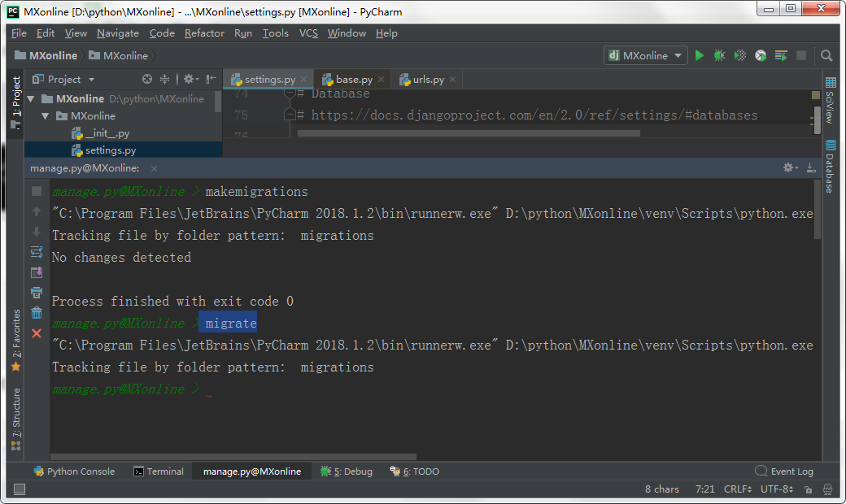Collapse all in Project panel
This screenshot has height=504, width=846.
pos(164,79)
